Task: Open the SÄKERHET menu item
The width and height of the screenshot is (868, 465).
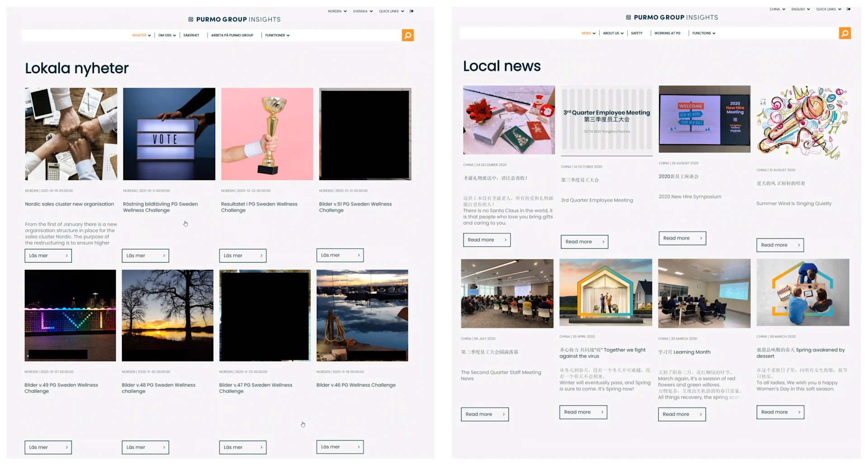Action: tap(191, 35)
